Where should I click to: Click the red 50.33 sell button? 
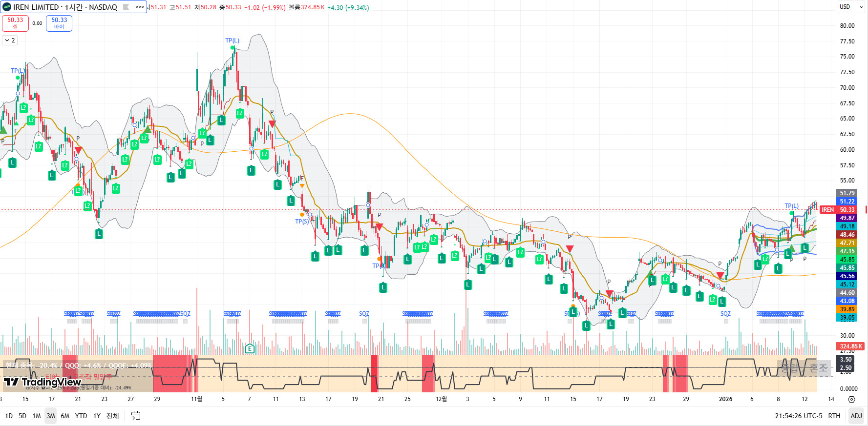[x=15, y=23]
